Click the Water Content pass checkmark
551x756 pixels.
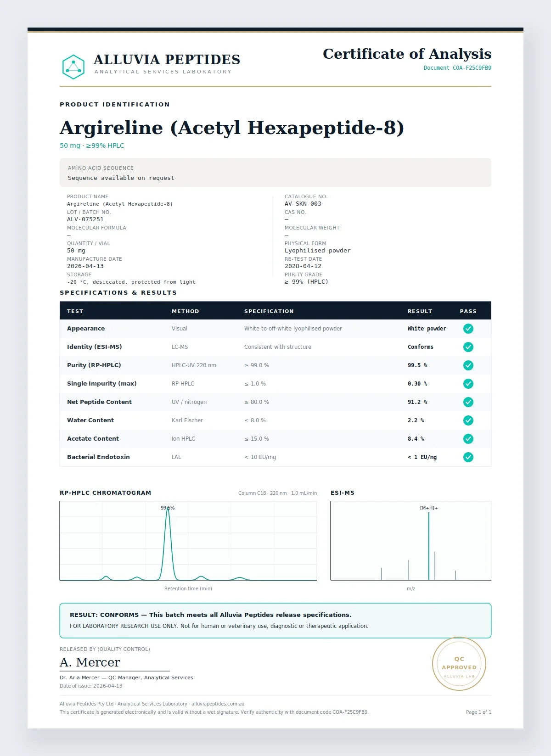point(468,420)
